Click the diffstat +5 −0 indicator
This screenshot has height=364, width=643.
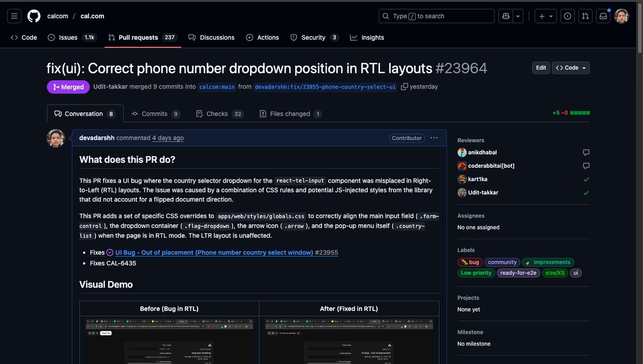tap(571, 113)
